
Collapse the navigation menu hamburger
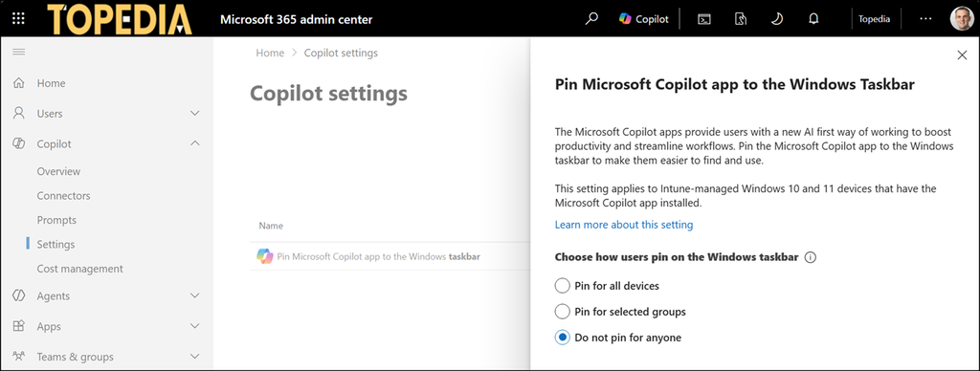coord(19,52)
